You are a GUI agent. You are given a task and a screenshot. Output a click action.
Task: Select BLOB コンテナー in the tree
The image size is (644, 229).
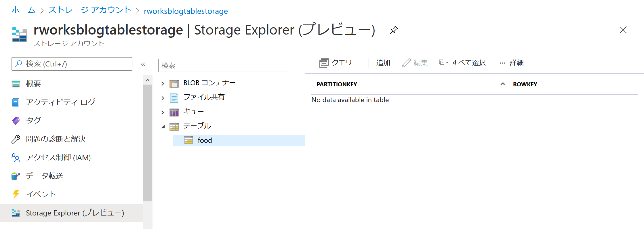(x=209, y=83)
